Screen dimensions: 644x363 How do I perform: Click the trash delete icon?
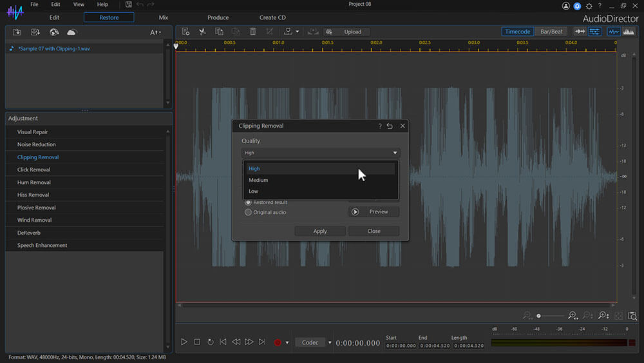point(252,32)
